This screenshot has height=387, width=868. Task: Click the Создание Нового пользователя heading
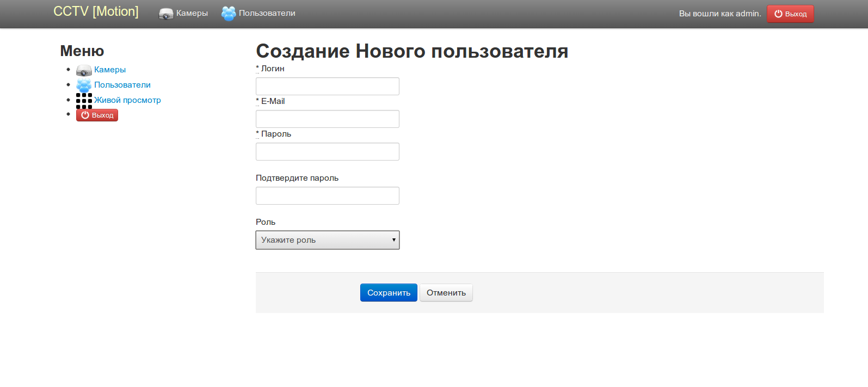click(412, 51)
